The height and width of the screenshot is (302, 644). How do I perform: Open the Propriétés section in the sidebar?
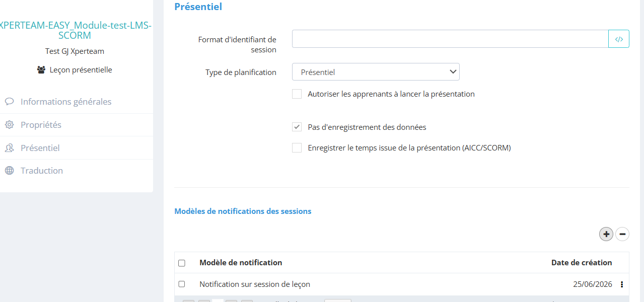41,125
